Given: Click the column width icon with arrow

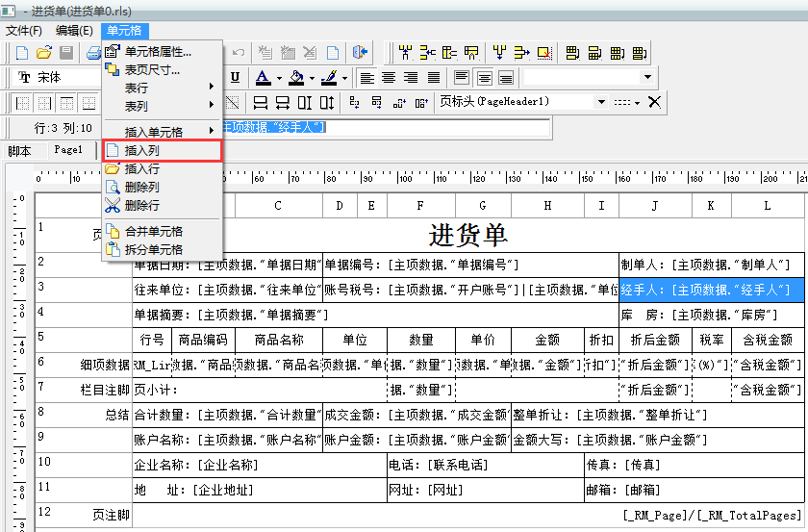Looking at the screenshot, I should [x=327, y=103].
